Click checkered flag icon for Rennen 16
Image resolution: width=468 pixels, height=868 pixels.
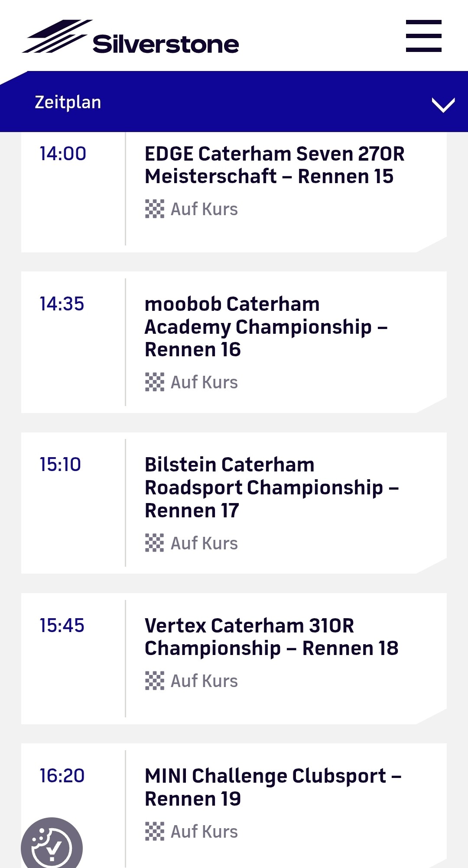[154, 382]
